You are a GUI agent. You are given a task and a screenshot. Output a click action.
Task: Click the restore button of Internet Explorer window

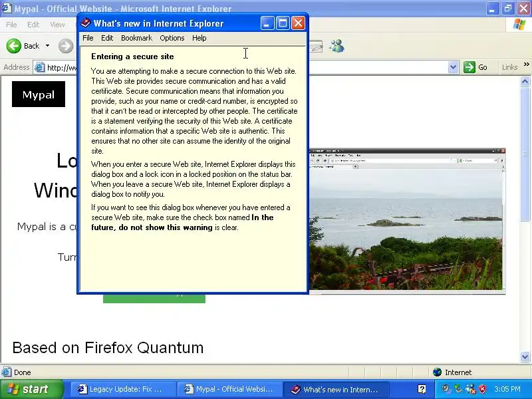(508, 8)
